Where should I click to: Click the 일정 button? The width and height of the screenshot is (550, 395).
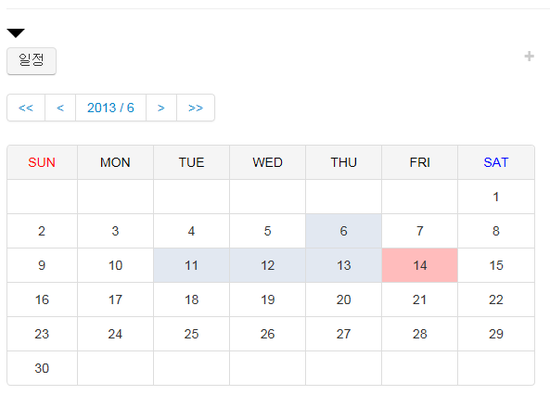pos(32,61)
